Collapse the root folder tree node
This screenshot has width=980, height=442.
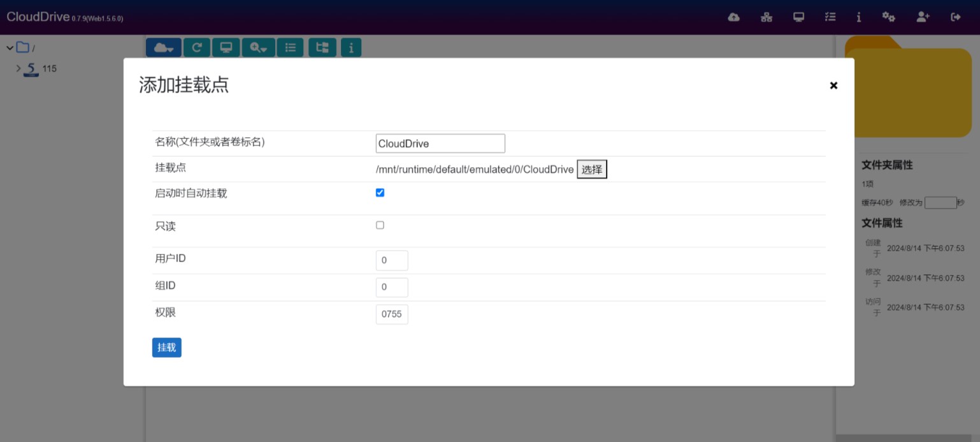(10, 48)
